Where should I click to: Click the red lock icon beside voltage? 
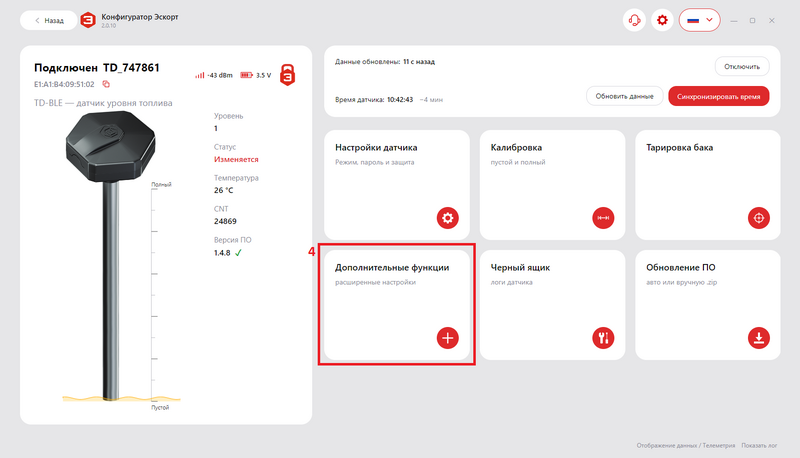288,75
